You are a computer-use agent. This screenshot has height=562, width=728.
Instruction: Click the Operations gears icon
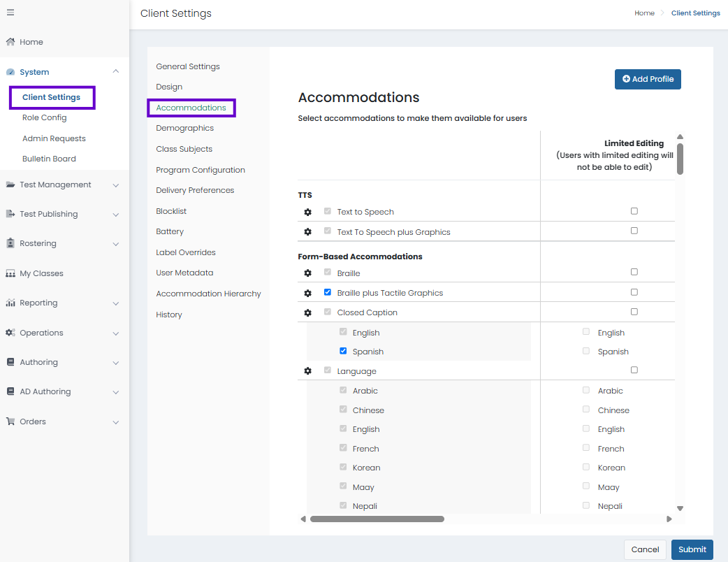(x=10, y=333)
